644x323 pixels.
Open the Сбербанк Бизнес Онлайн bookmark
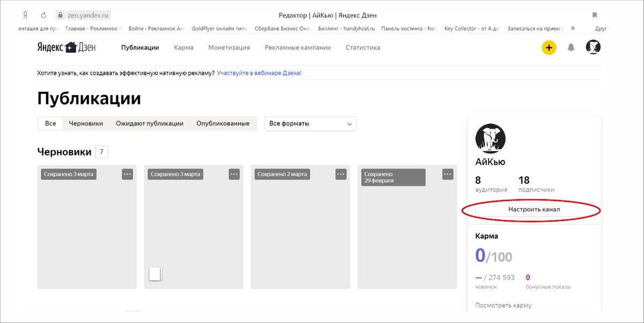pos(283,28)
